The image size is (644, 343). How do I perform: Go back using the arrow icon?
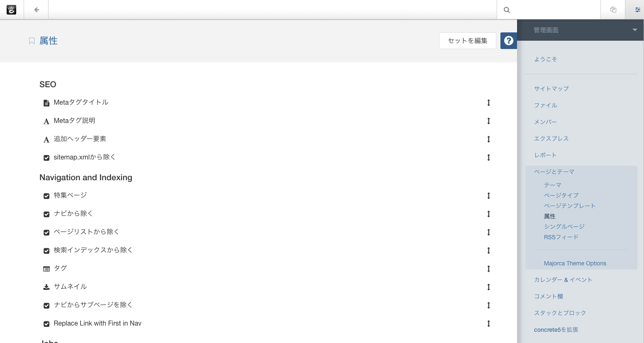(x=37, y=10)
